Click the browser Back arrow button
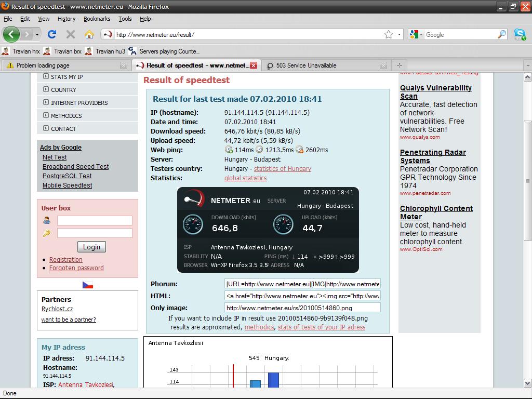 coord(11,34)
